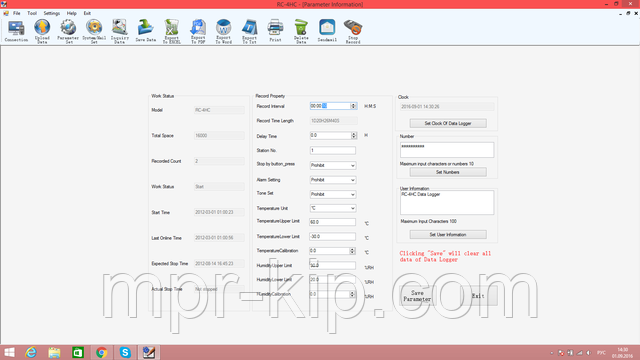Open the Settings menu
The width and height of the screenshot is (640, 360).
coord(51,13)
